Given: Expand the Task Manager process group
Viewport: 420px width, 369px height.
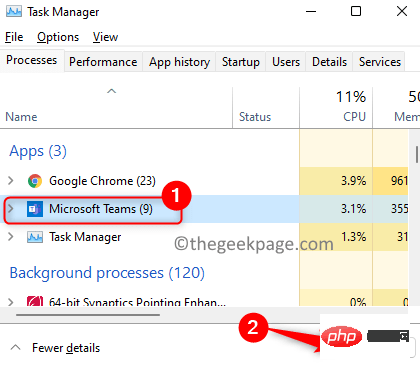Looking at the screenshot, I should 11,237.
